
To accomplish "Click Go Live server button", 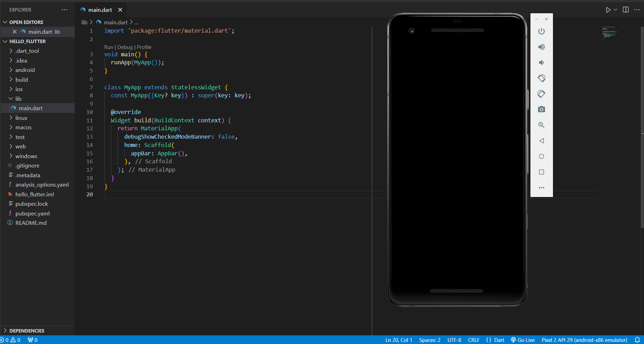I will [x=523, y=340].
